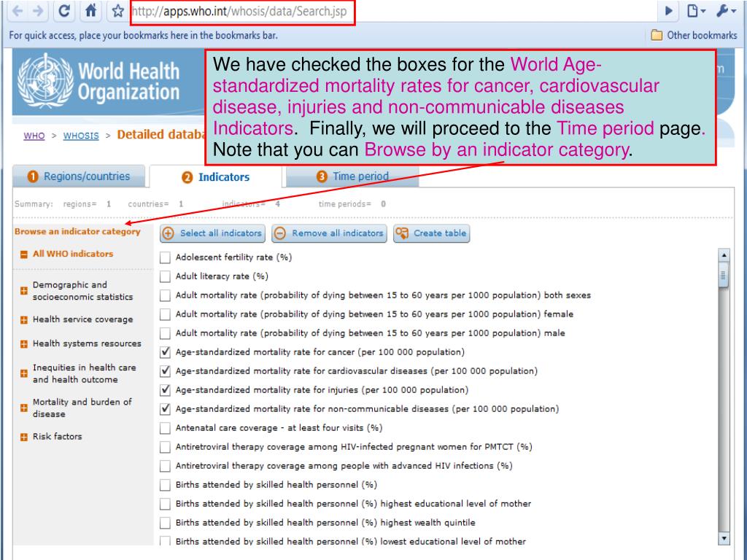Select the Indicators tab
This screenshot has height=560, width=747.
pyautogui.click(x=216, y=177)
